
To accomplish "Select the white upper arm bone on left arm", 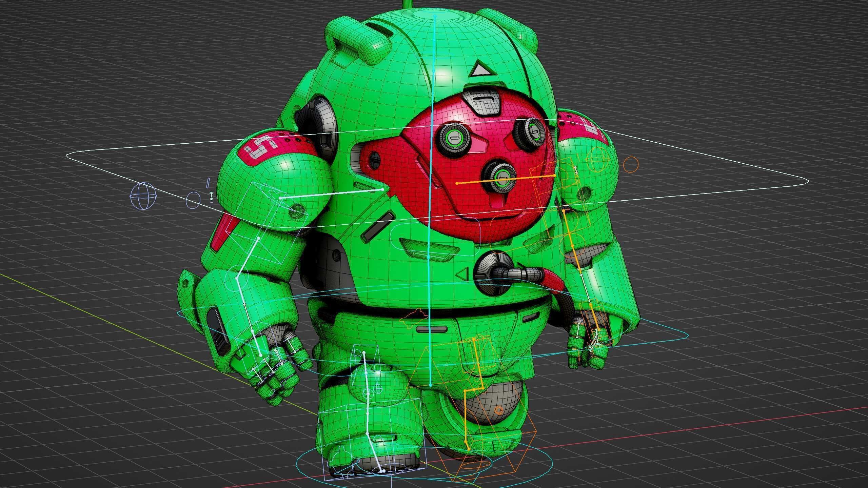I will coord(248,259).
